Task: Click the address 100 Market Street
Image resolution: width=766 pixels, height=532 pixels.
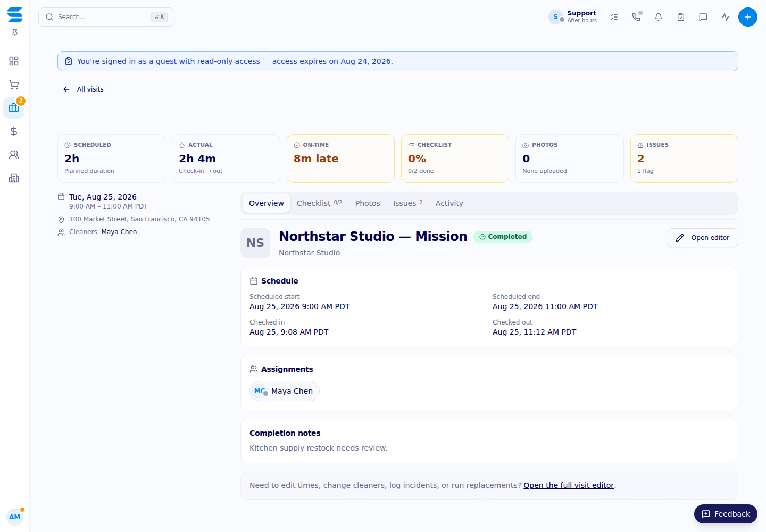Action: 139,219
